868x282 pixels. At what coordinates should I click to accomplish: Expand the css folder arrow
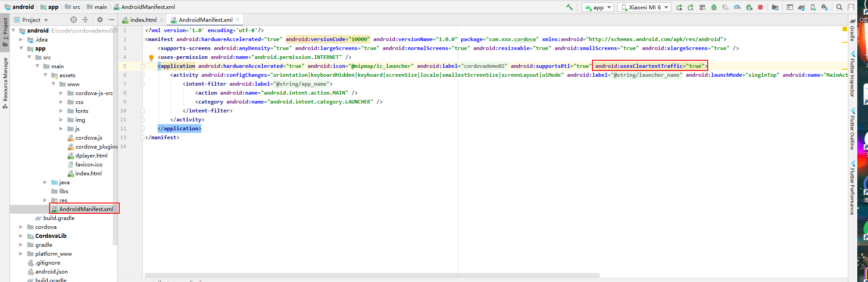[x=61, y=102]
